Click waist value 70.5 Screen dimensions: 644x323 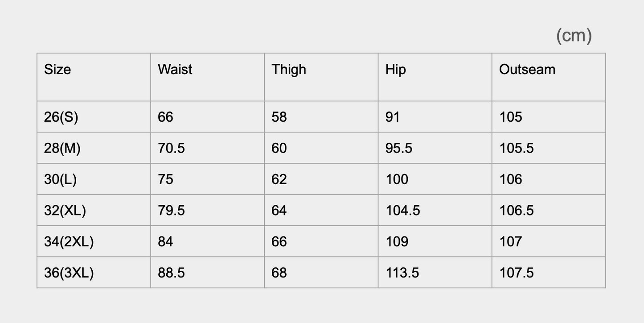(171, 148)
